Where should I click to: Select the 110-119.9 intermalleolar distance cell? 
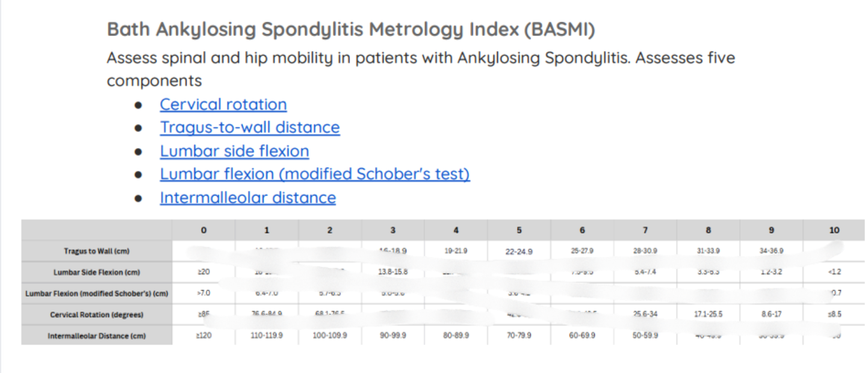267,336
